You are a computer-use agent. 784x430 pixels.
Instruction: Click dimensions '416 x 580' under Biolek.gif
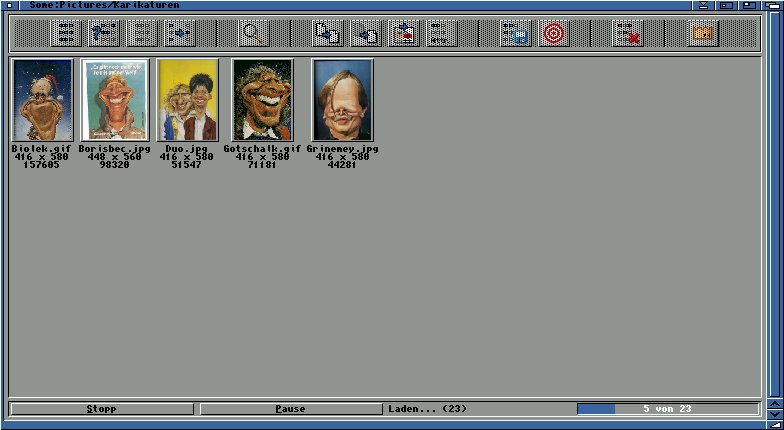pyautogui.click(x=42, y=156)
